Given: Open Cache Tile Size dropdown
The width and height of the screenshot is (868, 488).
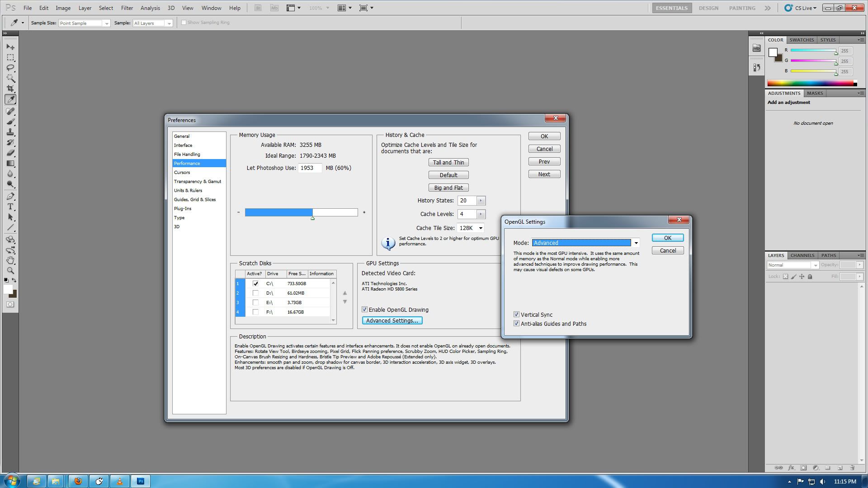Looking at the screenshot, I should coord(480,228).
